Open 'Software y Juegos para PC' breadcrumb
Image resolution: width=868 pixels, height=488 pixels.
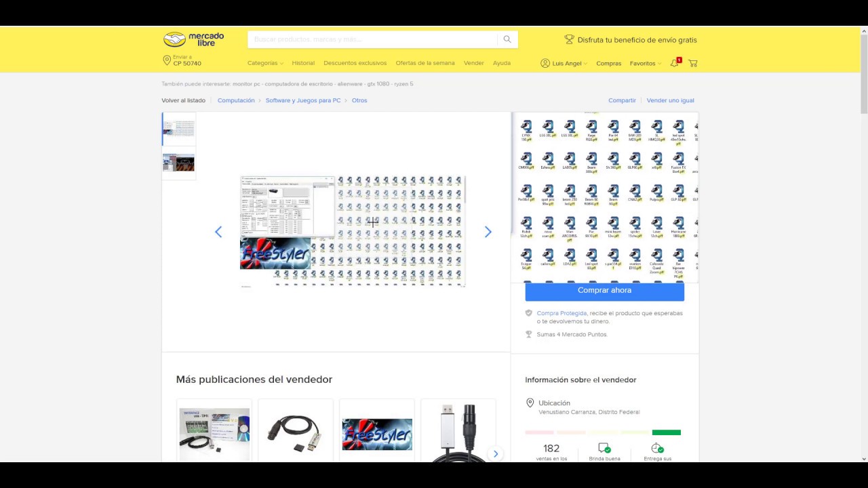[303, 100]
